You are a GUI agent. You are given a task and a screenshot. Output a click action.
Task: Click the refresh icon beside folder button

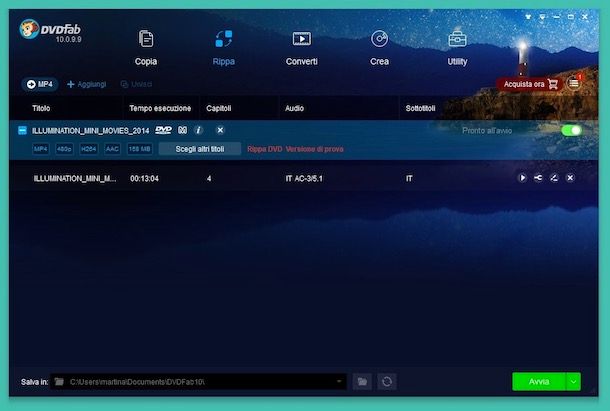tap(387, 381)
